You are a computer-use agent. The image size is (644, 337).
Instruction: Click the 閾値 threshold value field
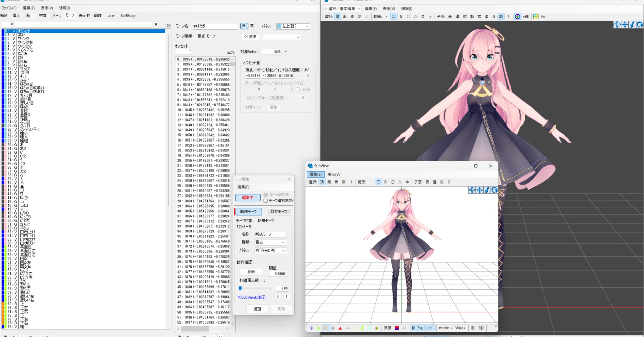[279, 274]
